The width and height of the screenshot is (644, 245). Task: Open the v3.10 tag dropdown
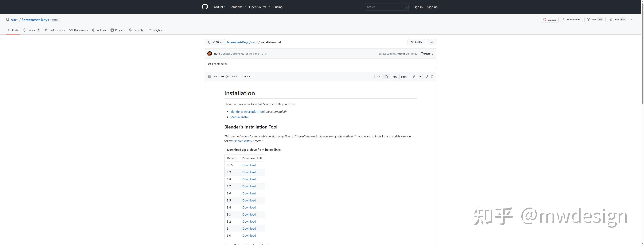coord(215,42)
